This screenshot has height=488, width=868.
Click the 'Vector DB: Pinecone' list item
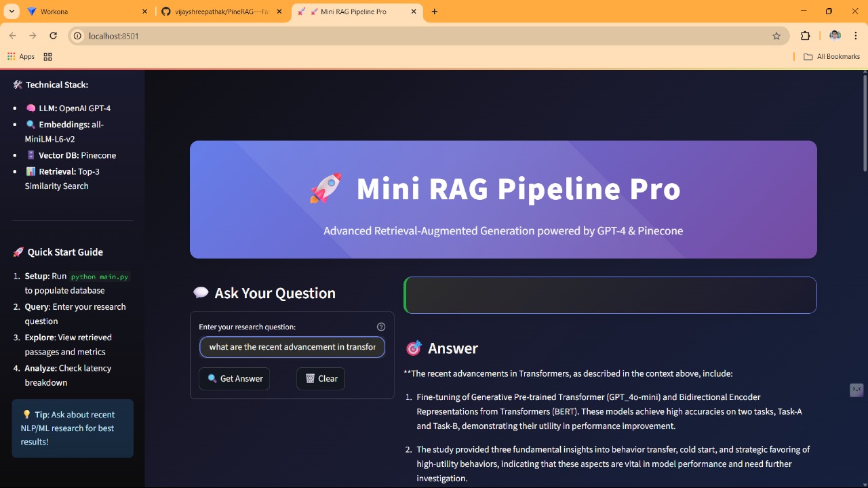(x=71, y=155)
